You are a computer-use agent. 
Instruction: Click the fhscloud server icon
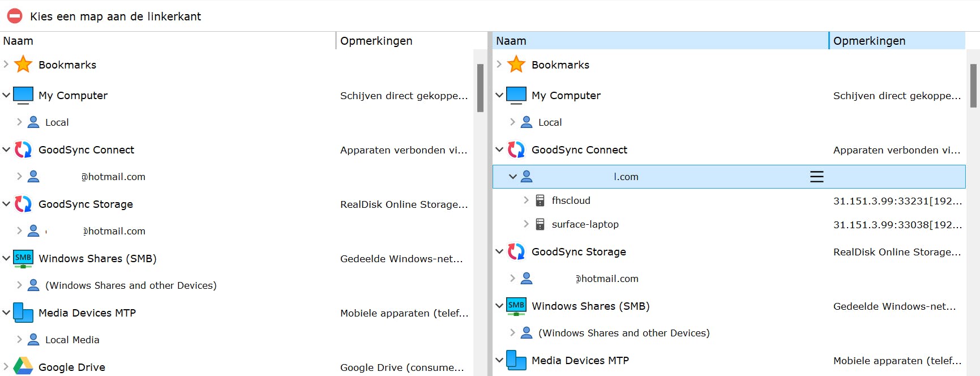coord(540,200)
